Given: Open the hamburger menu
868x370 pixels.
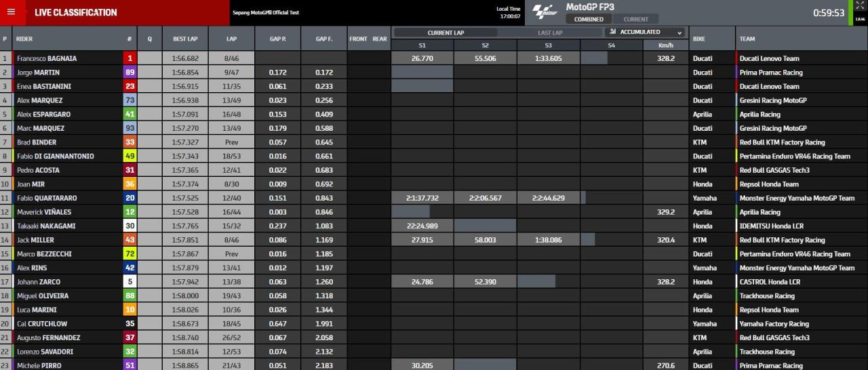Looking at the screenshot, I should click(x=11, y=12).
